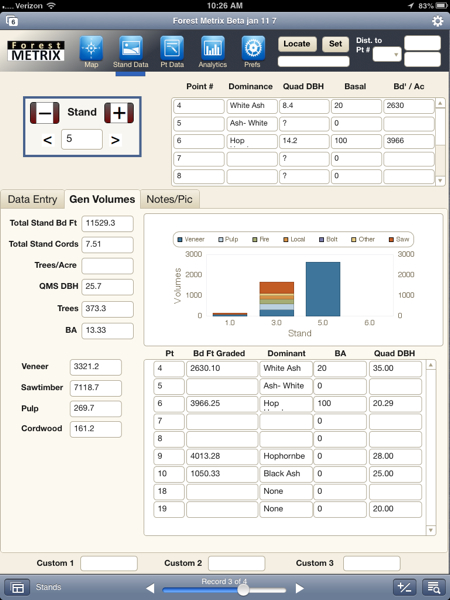Click the field below Locate button

point(313,62)
